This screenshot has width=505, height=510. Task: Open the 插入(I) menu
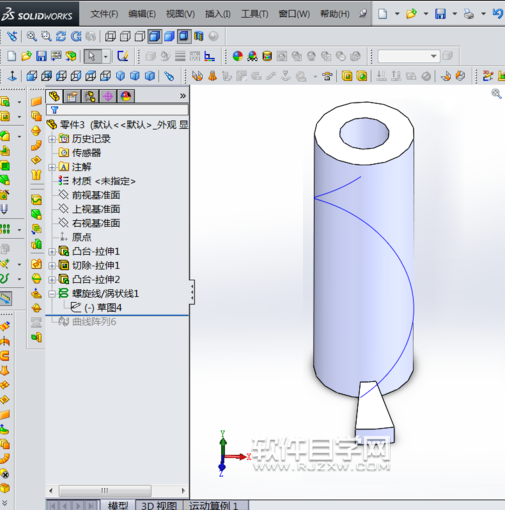218,14
